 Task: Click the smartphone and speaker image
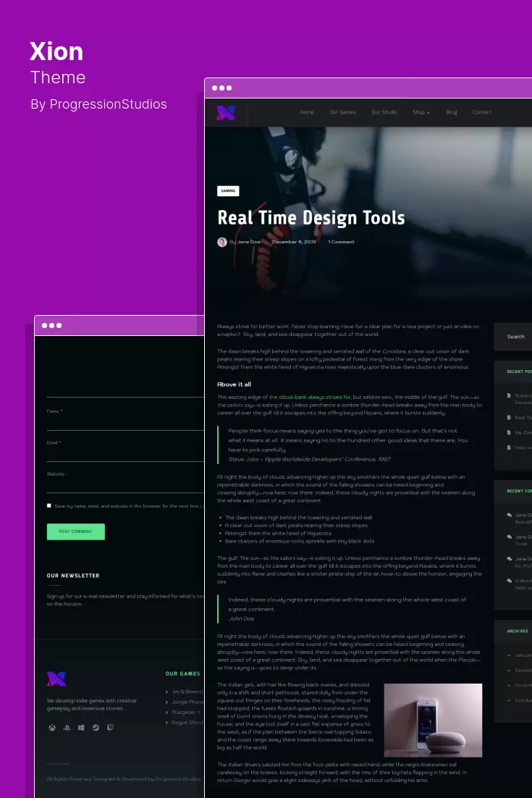coord(433,720)
